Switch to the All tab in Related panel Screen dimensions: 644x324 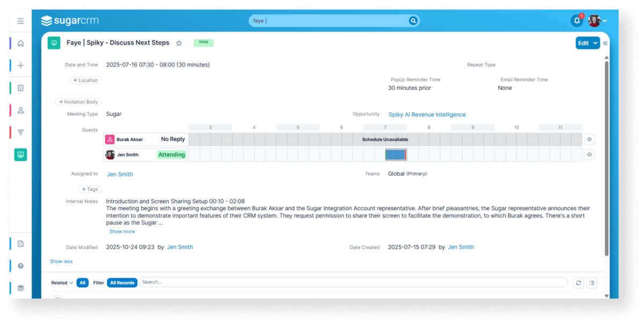click(x=82, y=283)
